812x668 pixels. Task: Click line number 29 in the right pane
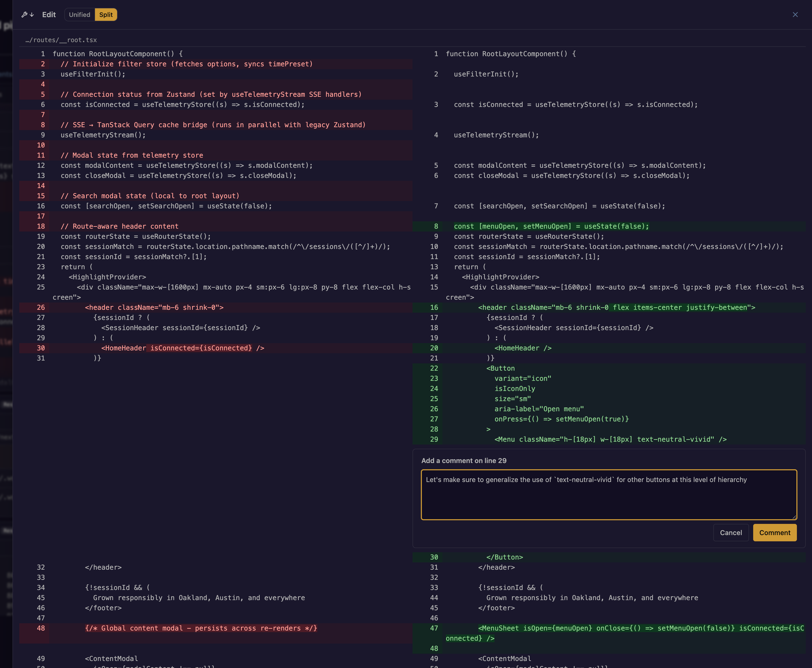point(434,439)
